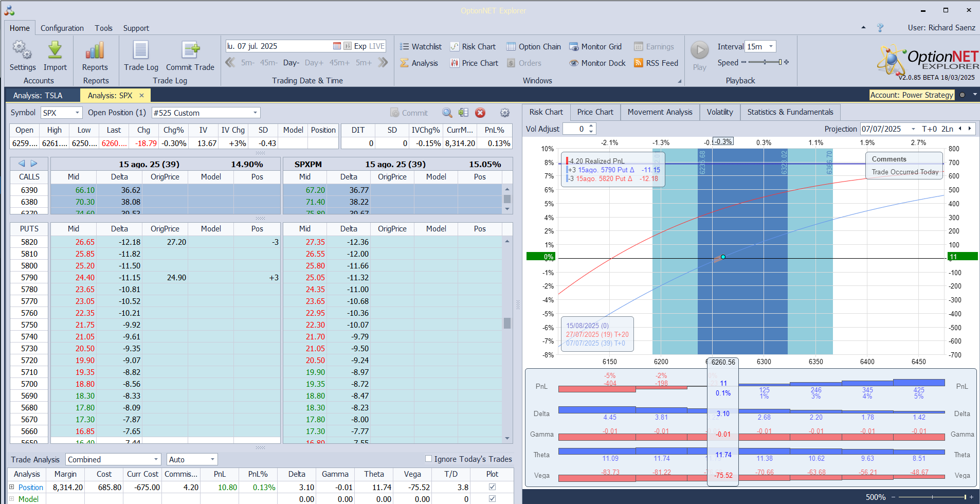Decrease Vol Adjust with down stepper
The width and height of the screenshot is (980, 504).
tap(591, 132)
